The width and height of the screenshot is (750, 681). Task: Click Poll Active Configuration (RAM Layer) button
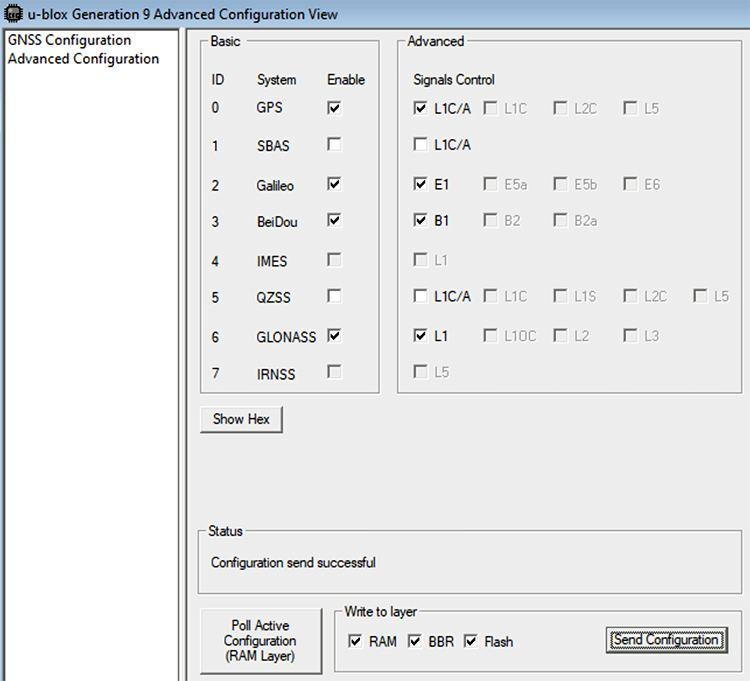pyautogui.click(x=260, y=641)
